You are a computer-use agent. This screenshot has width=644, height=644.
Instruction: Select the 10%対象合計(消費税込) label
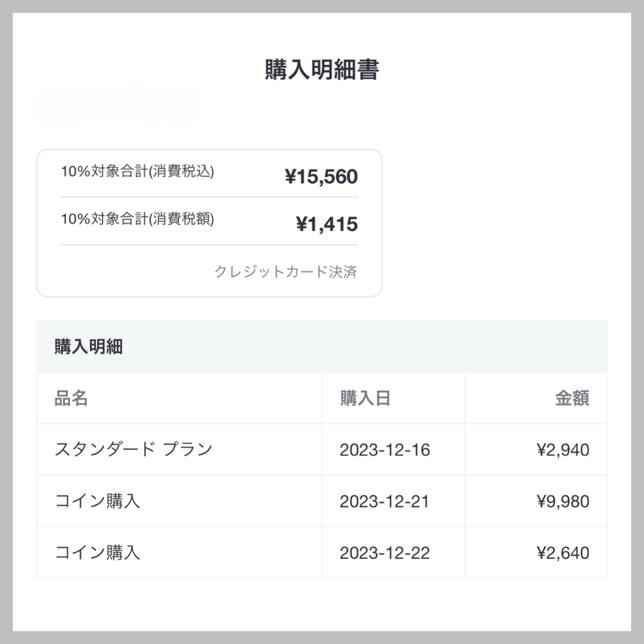coord(137,172)
